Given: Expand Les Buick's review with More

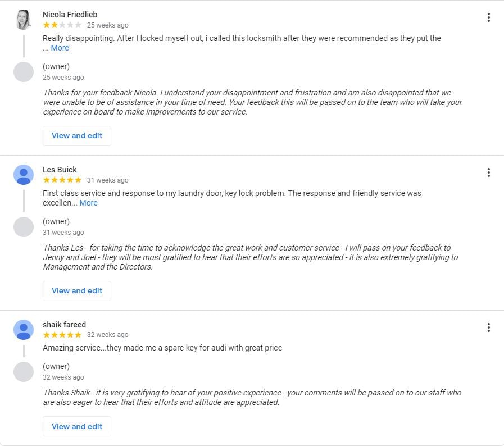Looking at the screenshot, I should click(88, 203).
